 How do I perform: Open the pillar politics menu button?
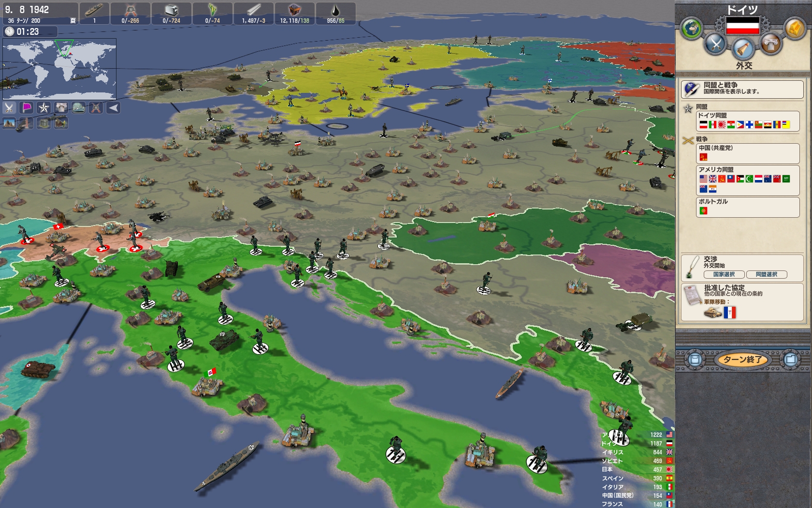click(x=770, y=44)
